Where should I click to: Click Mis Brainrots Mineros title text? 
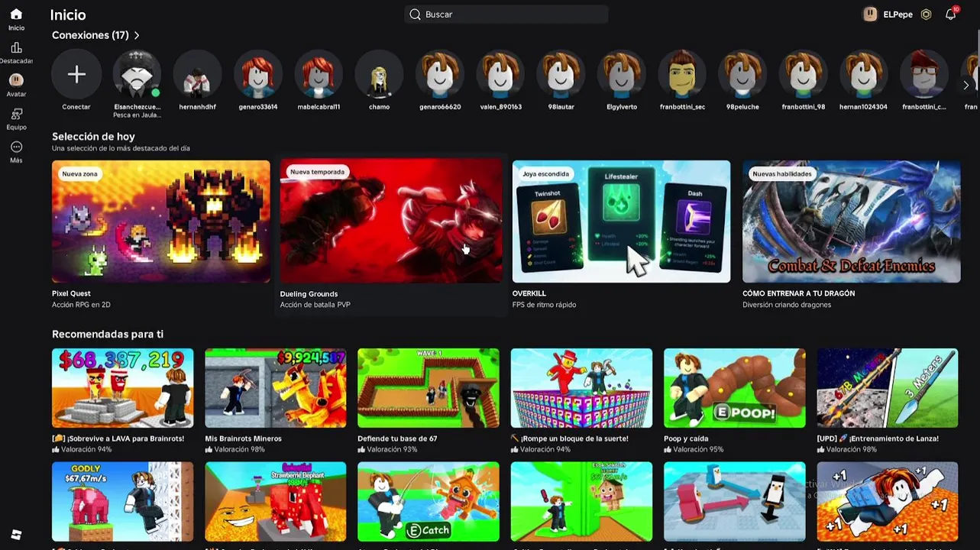243,438
